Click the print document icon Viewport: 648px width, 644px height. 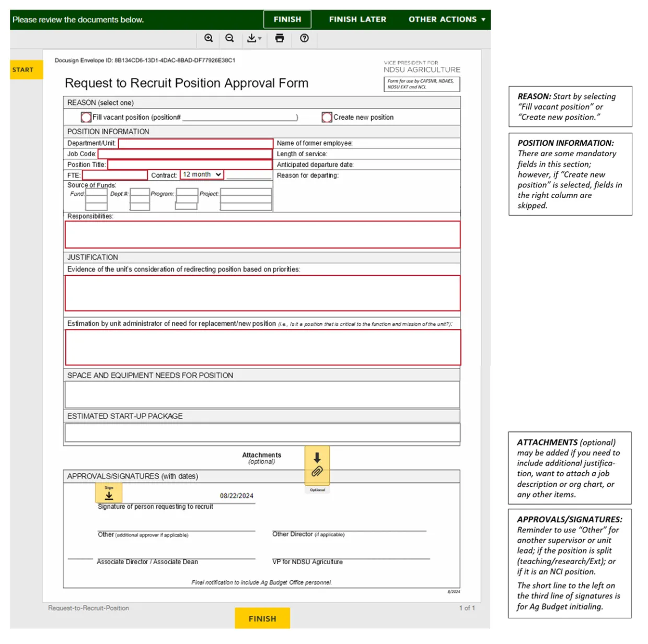(x=279, y=38)
